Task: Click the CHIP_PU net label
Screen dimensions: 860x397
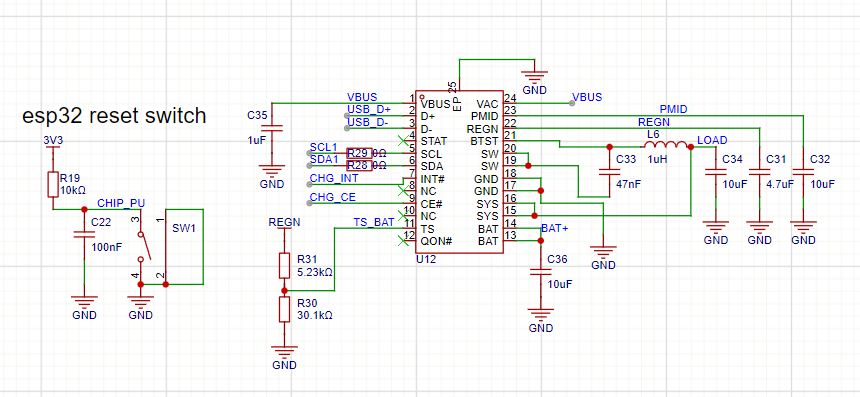Action: point(121,203)
